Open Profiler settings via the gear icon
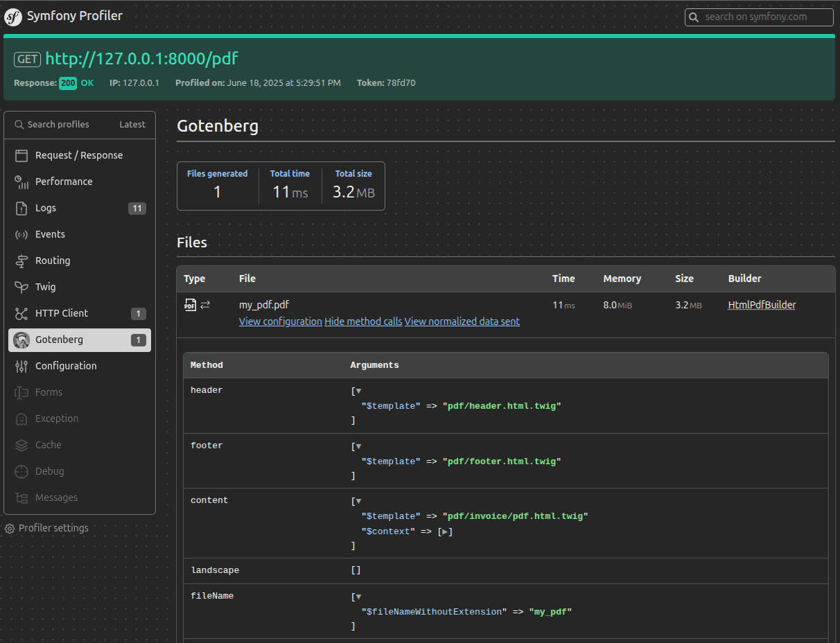840x643 pixels. [x=10, y=528]
